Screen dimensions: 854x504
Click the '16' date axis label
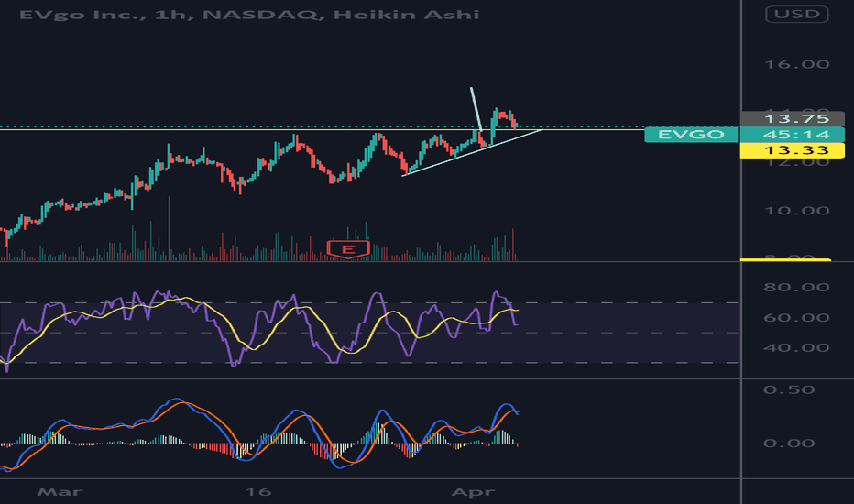[x=258, y=492]
